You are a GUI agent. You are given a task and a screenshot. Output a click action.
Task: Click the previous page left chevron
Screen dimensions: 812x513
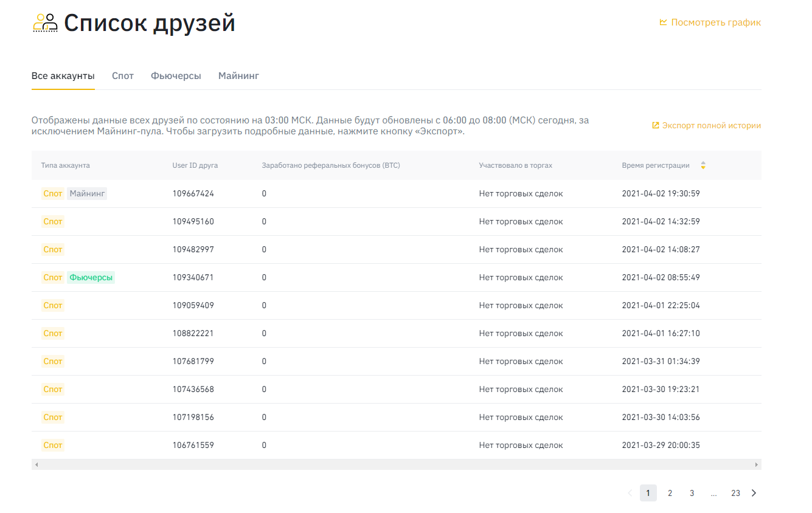pos(630,493)
